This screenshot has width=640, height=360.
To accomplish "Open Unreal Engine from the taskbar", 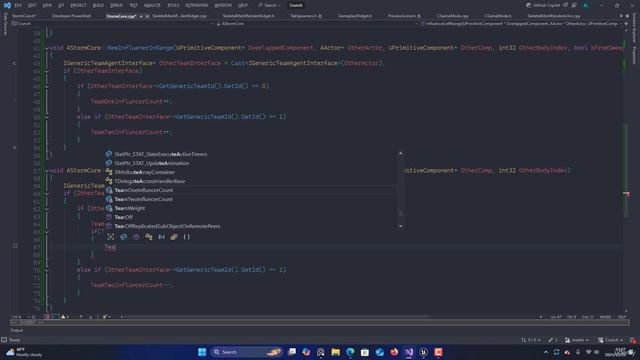I will [x=424, y=352].
